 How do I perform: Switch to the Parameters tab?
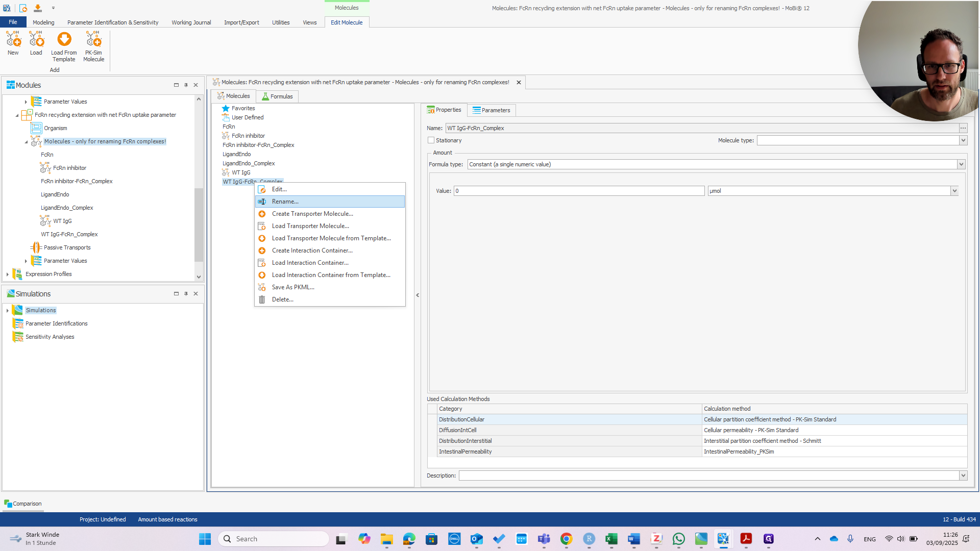[x=491, y=110]
